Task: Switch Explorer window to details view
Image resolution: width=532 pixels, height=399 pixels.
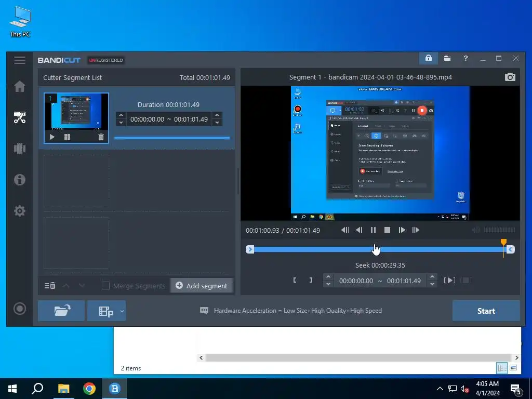Action: point(502,368)
